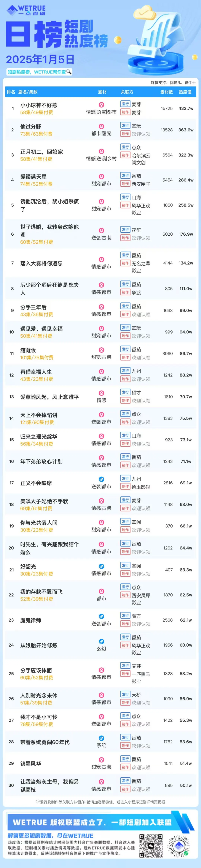Click the 发行 tag for 他过分野
Viewport: 201px width, 868px height.
(125, 126)
